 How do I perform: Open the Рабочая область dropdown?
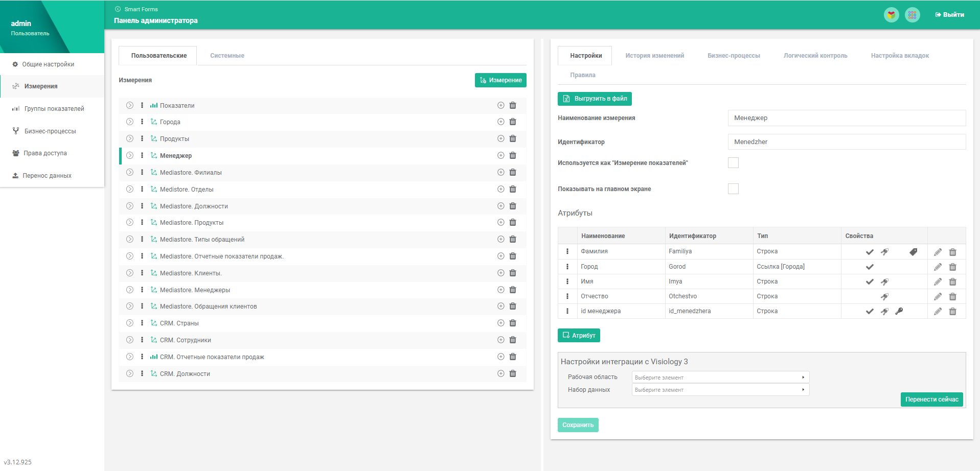click(x=720, y=378)
